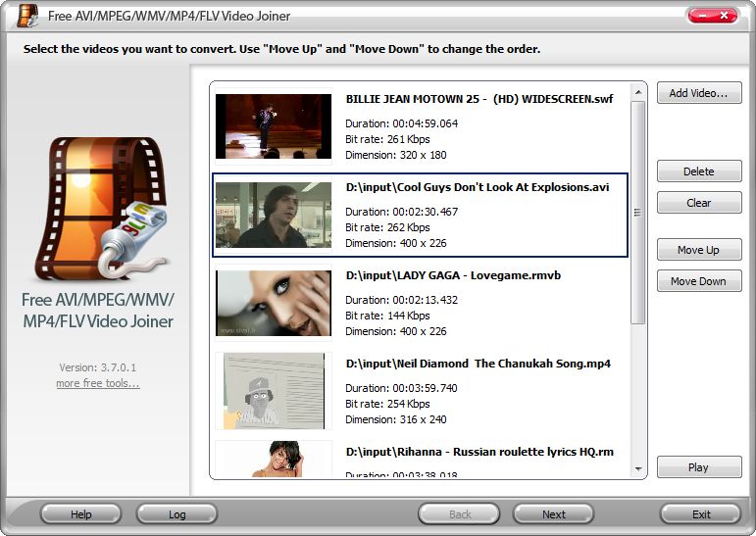Select 'D:\input\LADY GAGA - Lovegame.rmvb' title
Image resolution: width=756 pixels, height=536 pixels.
pos(453,275)
